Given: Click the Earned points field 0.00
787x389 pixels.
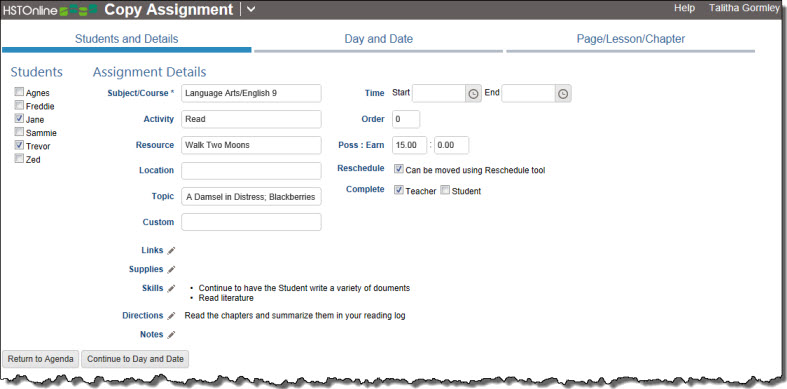Looking at the screenshot, I should click(452, 145).
